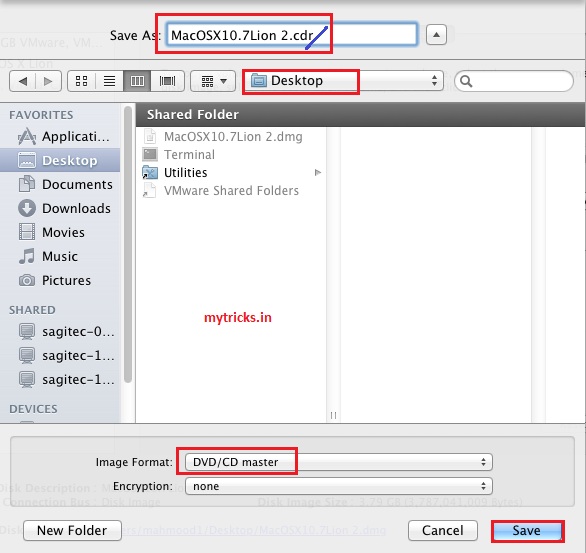Screen dimensions: 586x553
Task: Open the Desktop location popup menu
Action: [343, 81]
